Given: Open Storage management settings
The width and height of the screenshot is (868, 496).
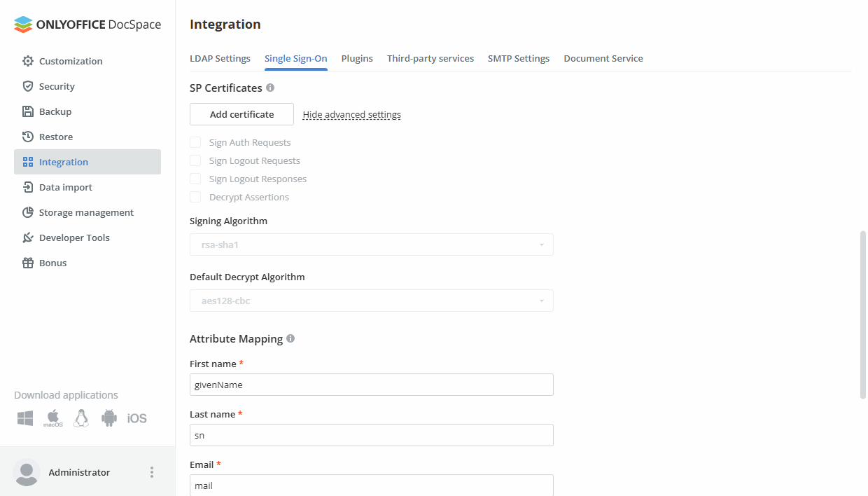Looking at the screenshot, I should pyautogui.click(x=85, y=212).
